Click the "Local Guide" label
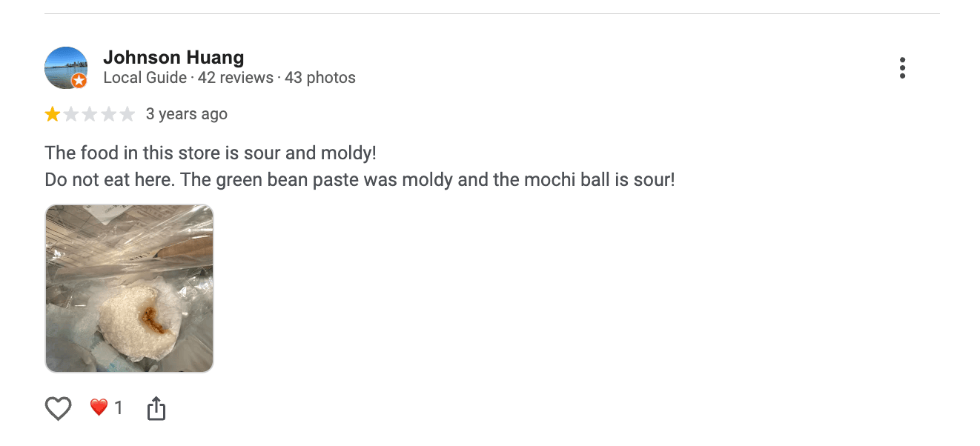The width and height of the screenshot is (980, 446). [x=145, y=78]
